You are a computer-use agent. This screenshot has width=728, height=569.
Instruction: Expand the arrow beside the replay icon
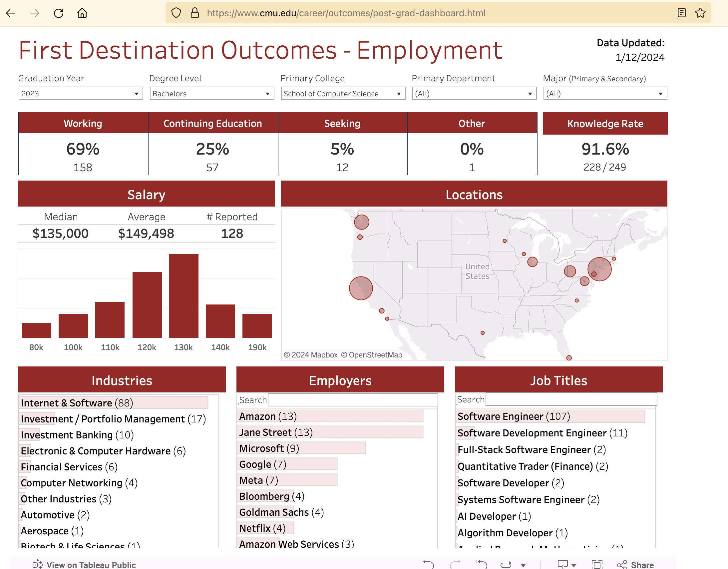click(x=523, y=565)
